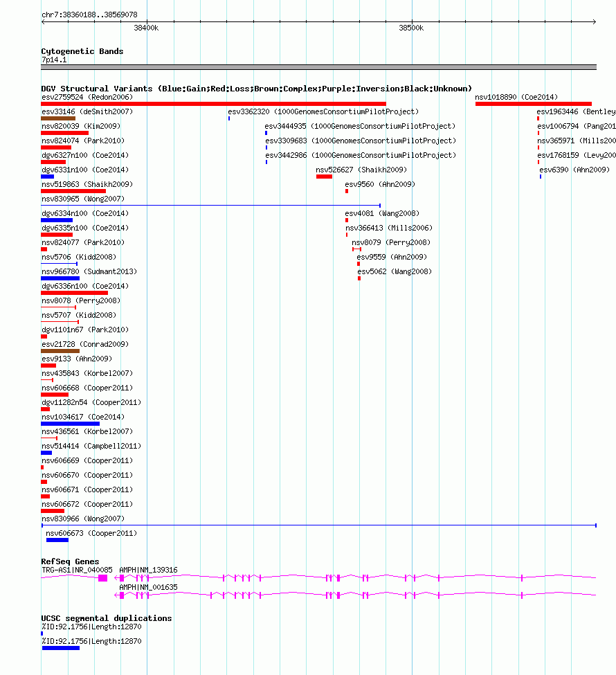616x675 pixels.
Task: Select nsv519863 (Shaikh2009) label
Action: pos(87,185)
